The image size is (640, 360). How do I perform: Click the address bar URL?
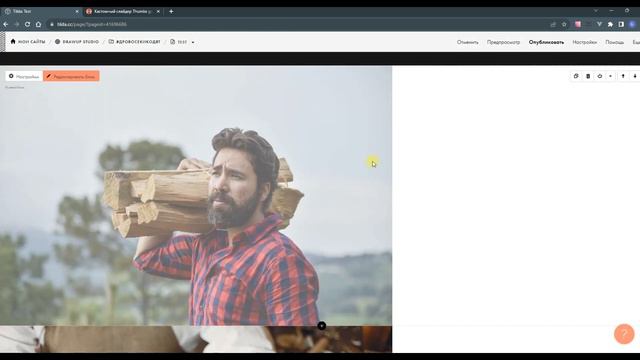click(92, 24)
